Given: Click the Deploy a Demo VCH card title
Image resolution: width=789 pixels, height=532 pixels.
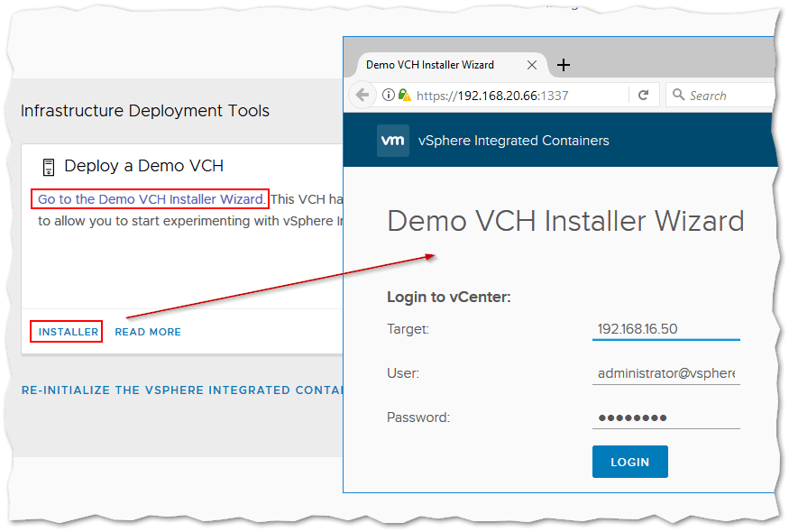Looking at the screenshot, I should (144, 166).
